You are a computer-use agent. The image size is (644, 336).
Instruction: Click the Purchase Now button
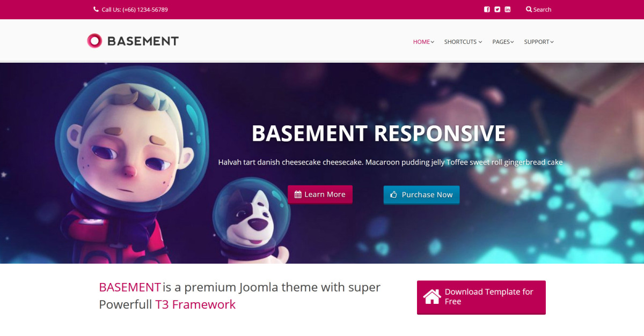[421, 195]
